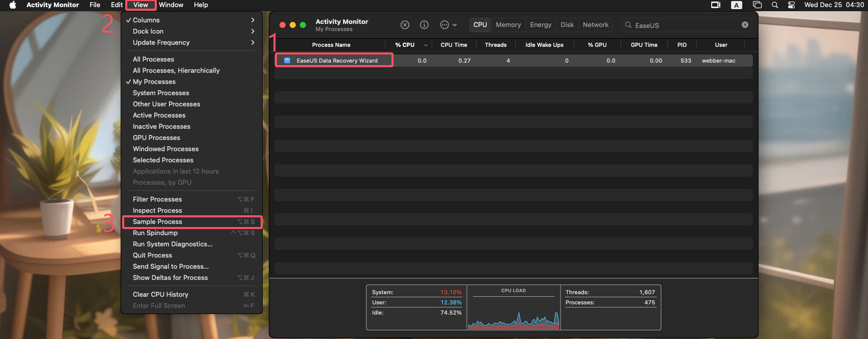Viewport: 868px width, 339px height.
Task: Click Run System Diagnostics menu item
Action: [191, 244]
